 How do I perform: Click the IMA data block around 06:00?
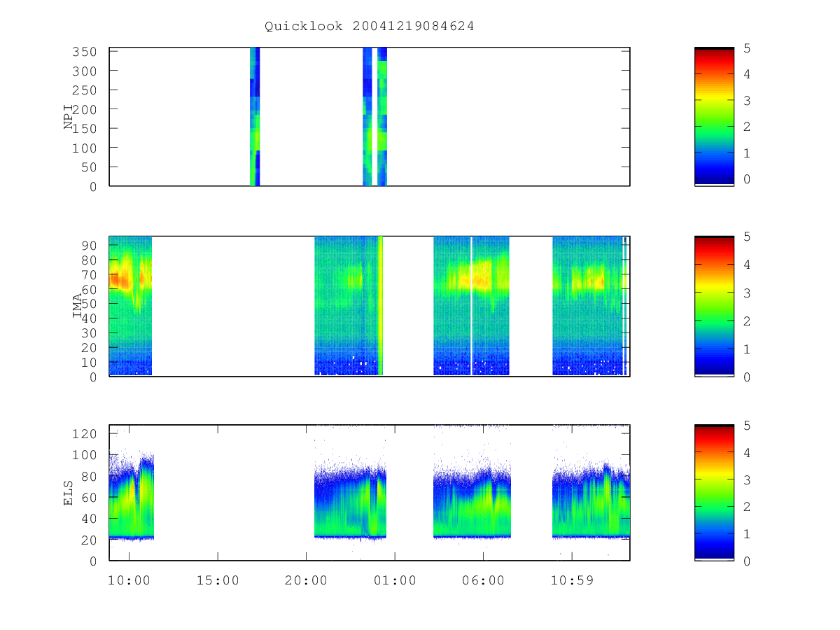(471, 306)
